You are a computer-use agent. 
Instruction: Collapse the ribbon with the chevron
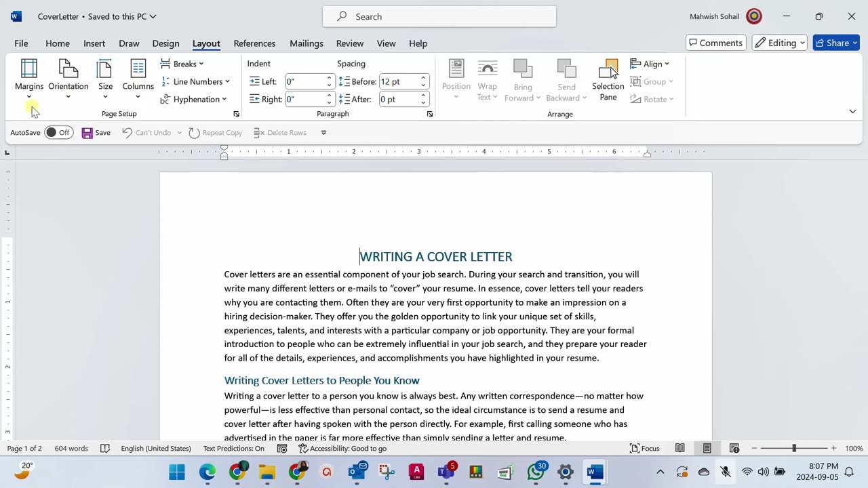point(852,111)
